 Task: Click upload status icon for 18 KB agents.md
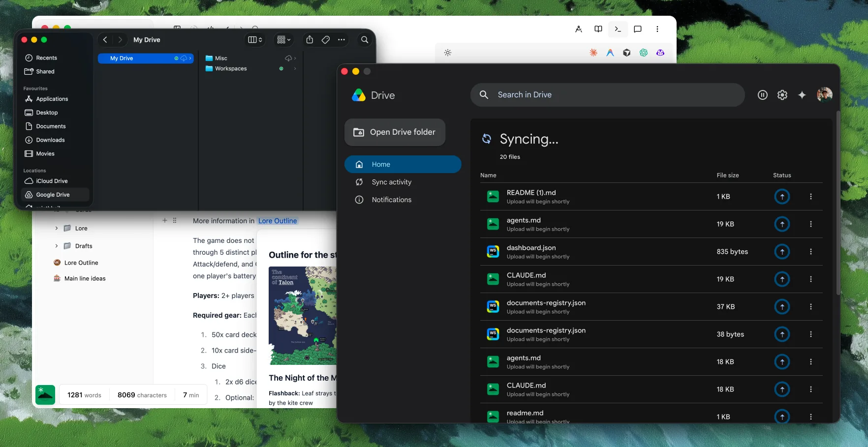[782, 362]
